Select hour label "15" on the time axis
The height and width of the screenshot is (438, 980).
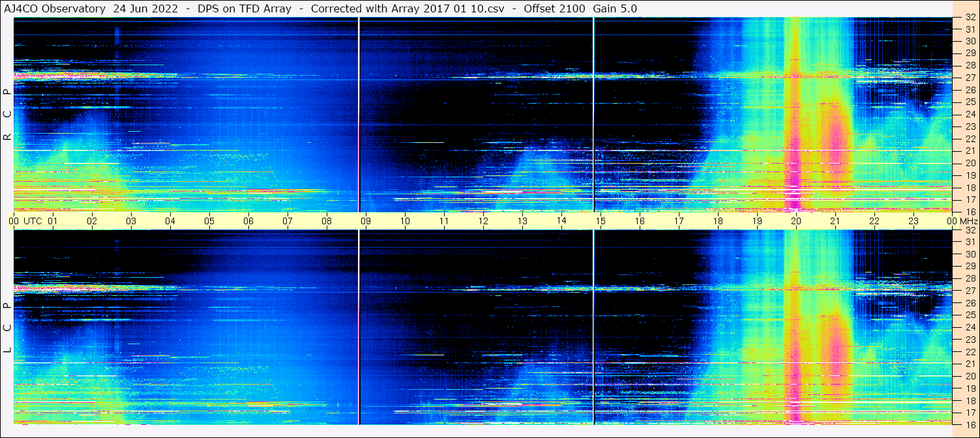pos(601,221)
